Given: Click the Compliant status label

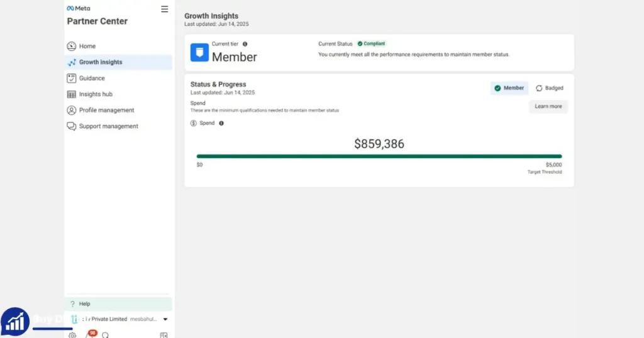Looking at the screenshot, I should pos(374,43).
